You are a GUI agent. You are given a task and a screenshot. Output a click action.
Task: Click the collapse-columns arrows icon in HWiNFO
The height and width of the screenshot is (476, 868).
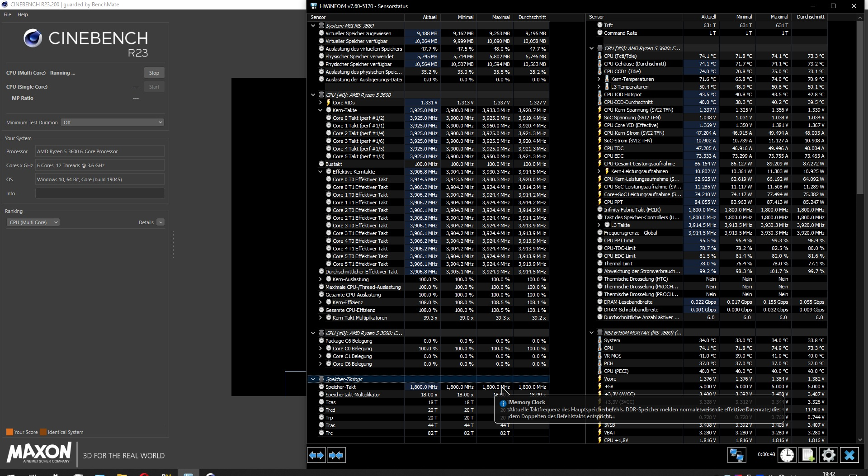(x=336, y=455)
